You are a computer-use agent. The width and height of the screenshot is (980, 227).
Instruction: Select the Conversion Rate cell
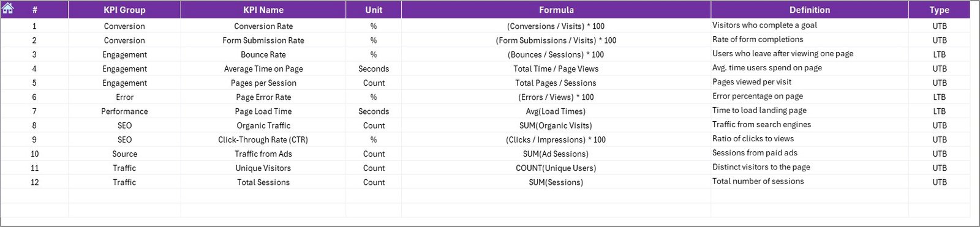click(263, 26)
